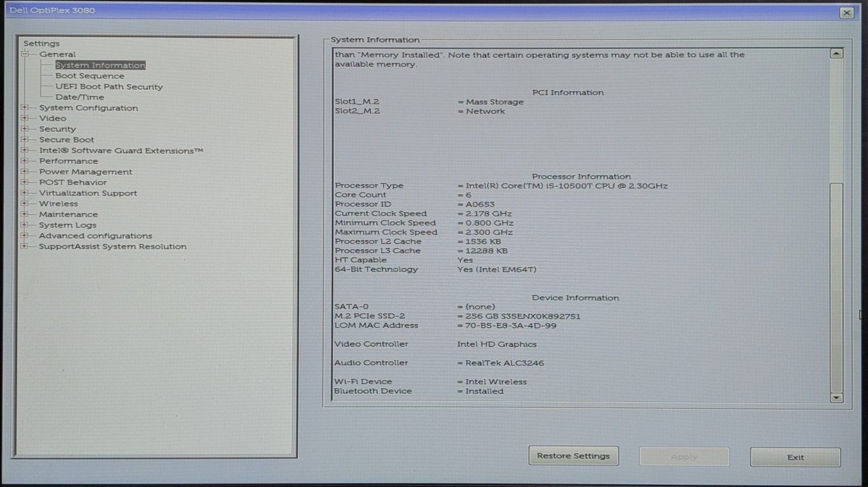Select the Secure Boot label
The image size is (868, 487).
[67, 140]
